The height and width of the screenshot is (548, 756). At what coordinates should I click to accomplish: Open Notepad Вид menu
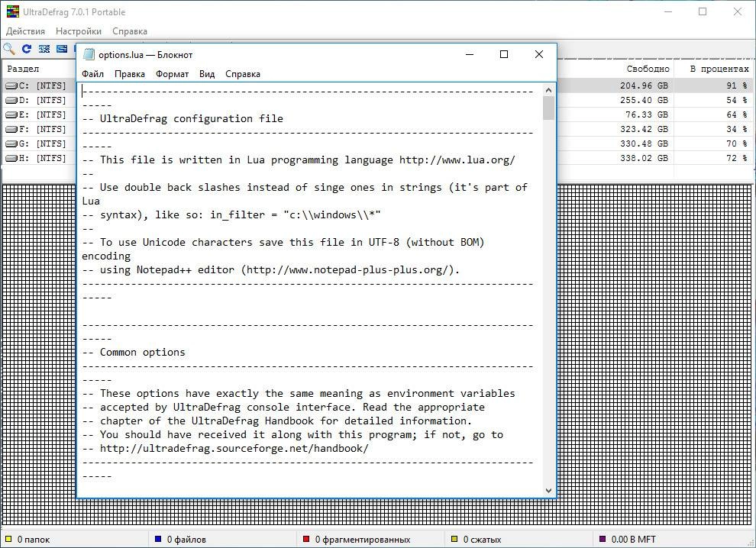(x=207, y=74)
